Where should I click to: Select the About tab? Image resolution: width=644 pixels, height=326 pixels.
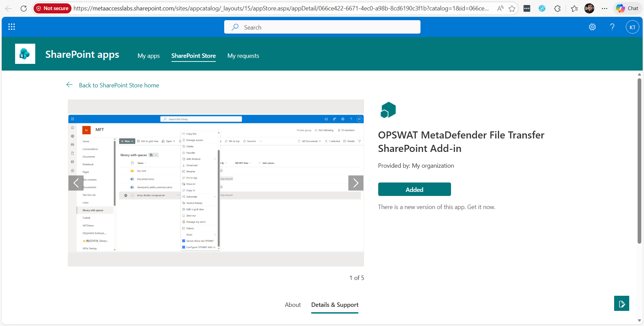pos(292,305)
